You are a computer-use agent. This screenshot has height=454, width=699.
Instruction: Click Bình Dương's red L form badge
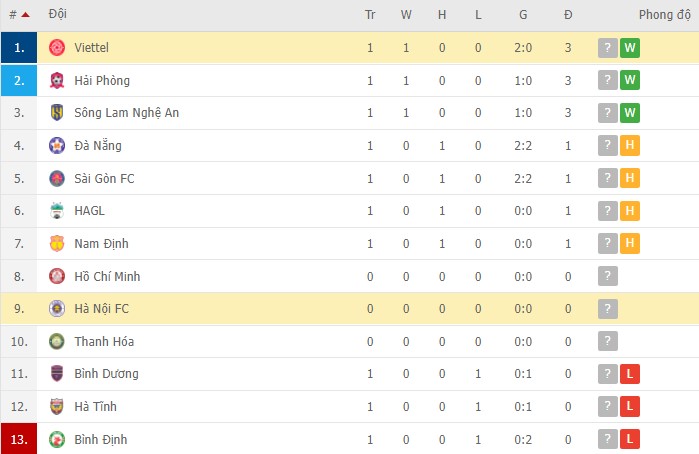pyautogui.click(x=629, y=374)
